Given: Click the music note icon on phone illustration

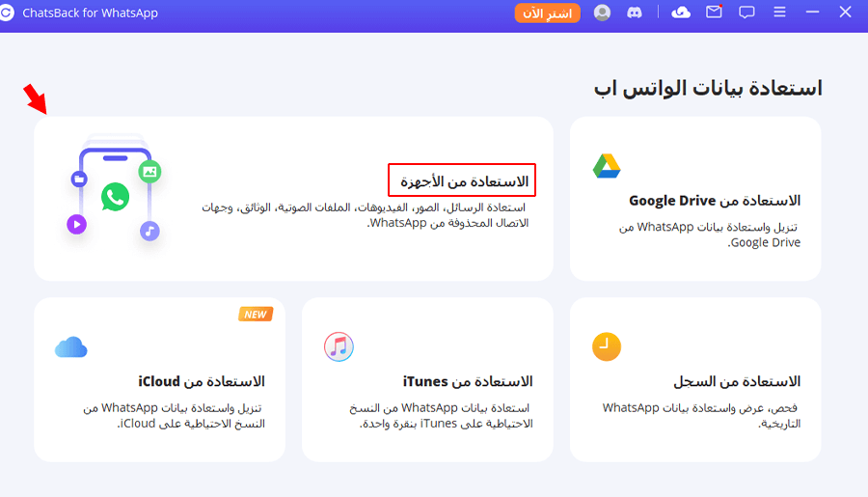Looking at the screenshot, I should point(149,231).
